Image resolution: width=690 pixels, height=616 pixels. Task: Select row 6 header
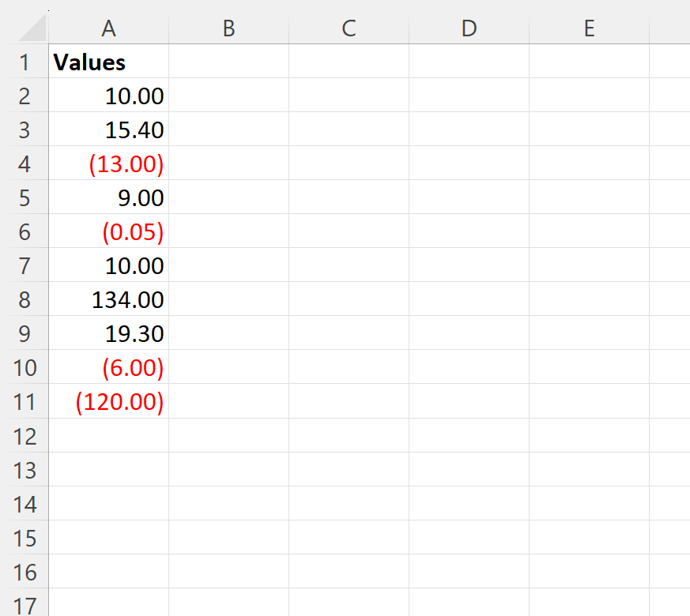point(25,231)
